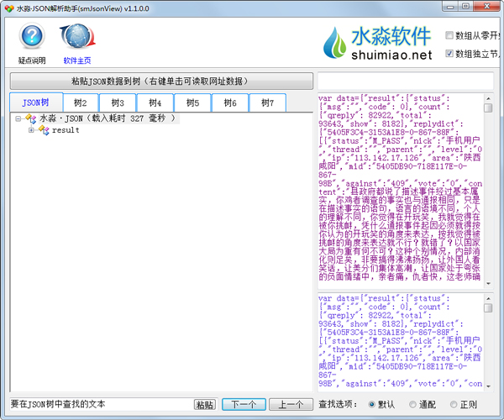Screen dimensions: 504x420
Task: Toggle the 数组从零开始 checkbox
Action: point(449,35)
